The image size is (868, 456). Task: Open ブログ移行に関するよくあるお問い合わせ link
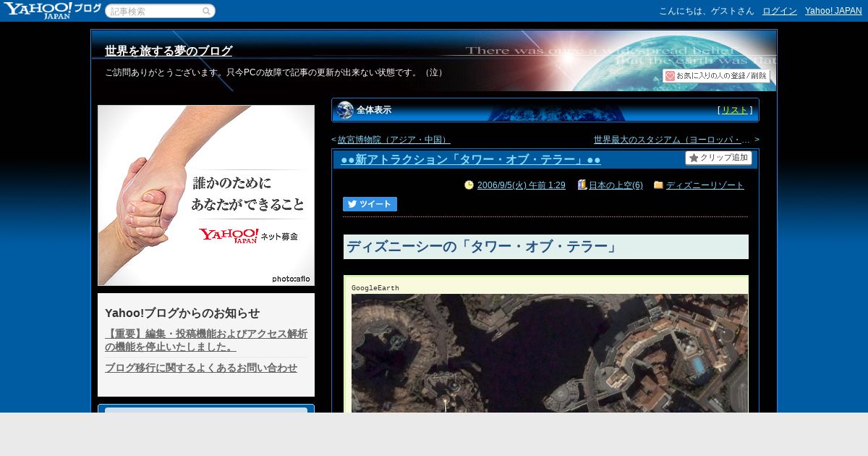tap(201, 368)
